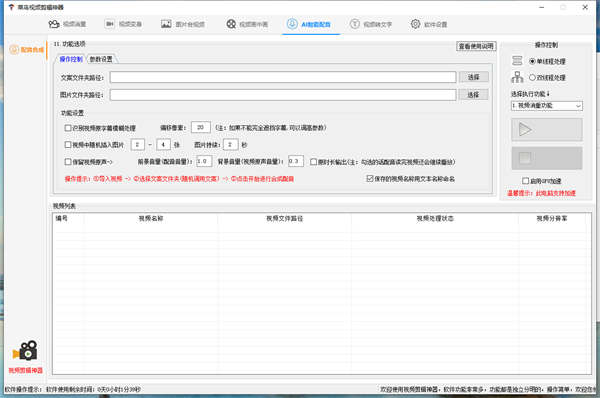The image size is (600, 398).
Task: Close the application window
Action: point(585,7)
